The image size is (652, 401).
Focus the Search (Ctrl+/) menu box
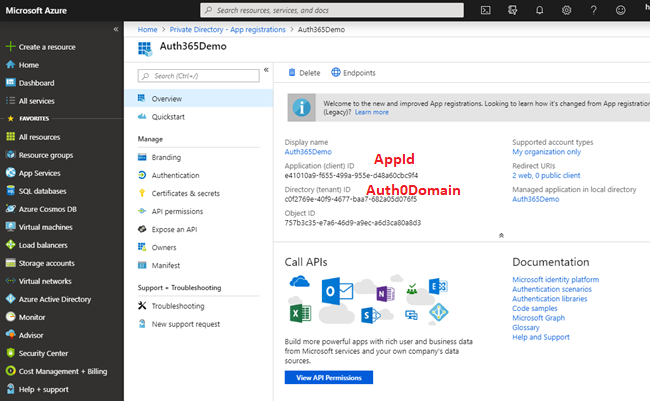click(x=199, y=76)
